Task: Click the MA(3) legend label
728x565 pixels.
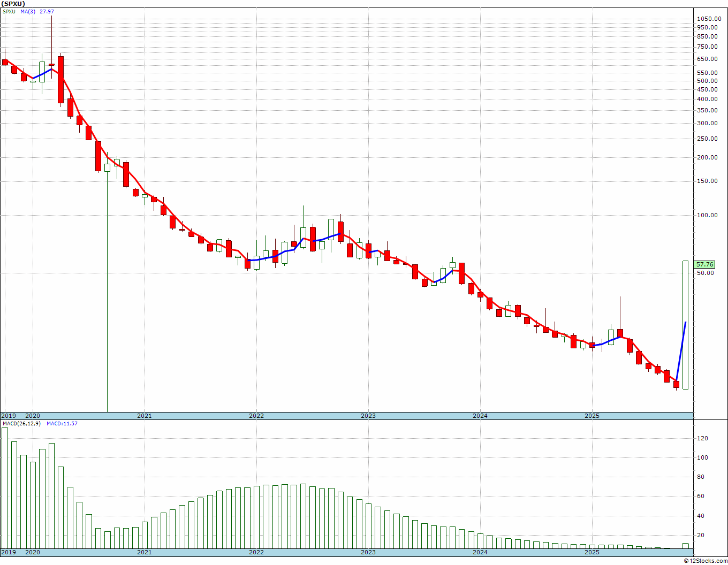Action: coord(28,12)
